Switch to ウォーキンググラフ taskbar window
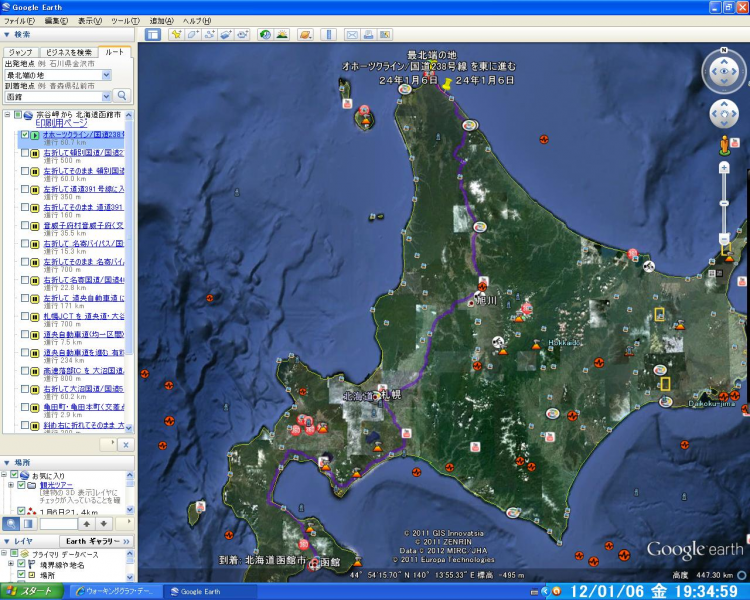 tap(115, 591)
